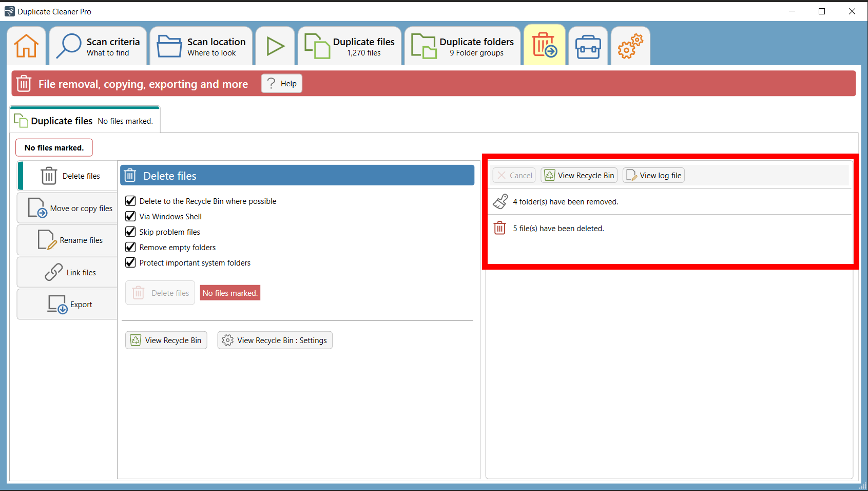The image size is (868, 491).
Task: Open the file removal trash icon tab
Action: [x=545, y=46]
